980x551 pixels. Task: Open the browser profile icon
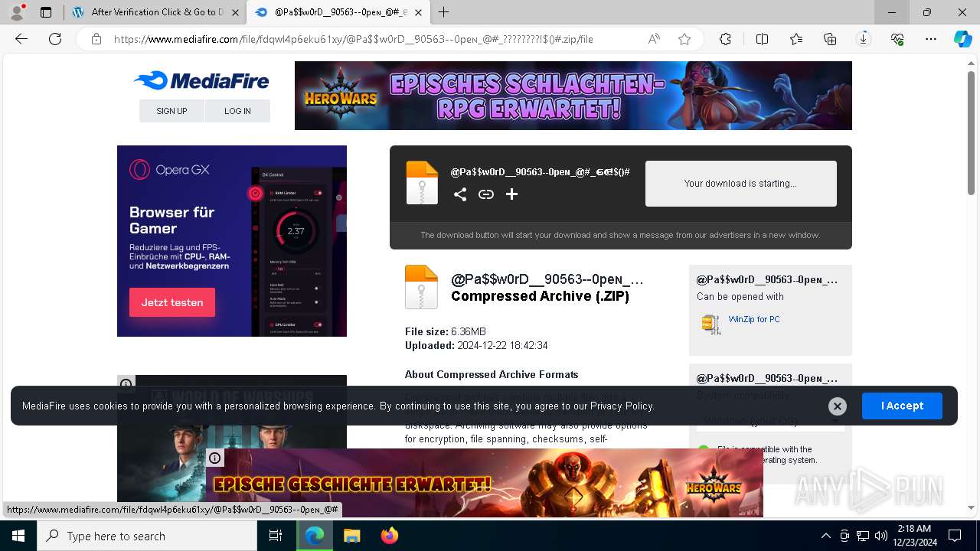(x=17, y=12)
